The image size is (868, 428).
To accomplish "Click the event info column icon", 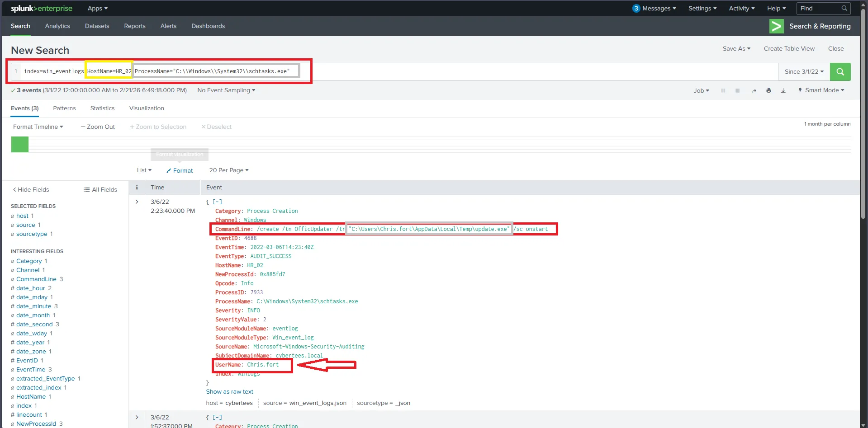I will tap(137, 188).
